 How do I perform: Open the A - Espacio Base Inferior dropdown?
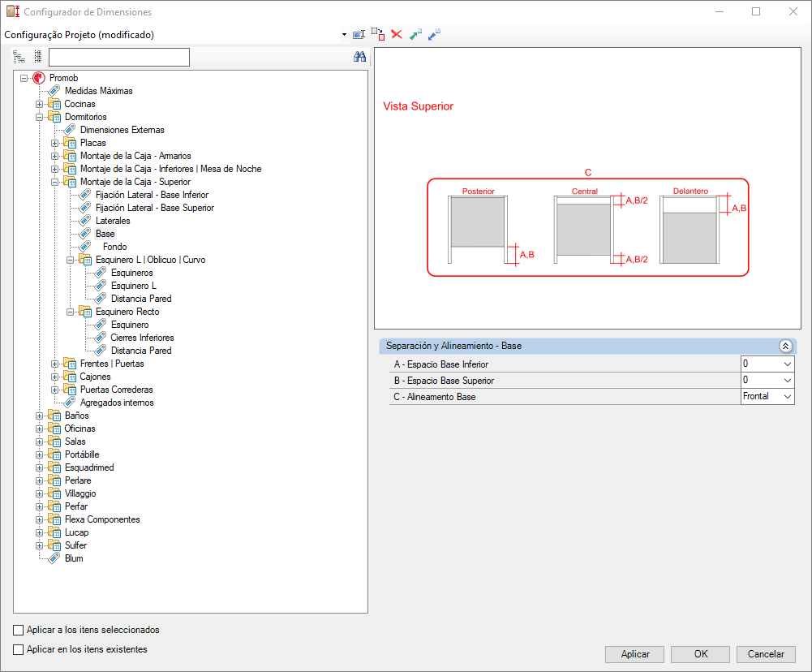coord(787,364)
